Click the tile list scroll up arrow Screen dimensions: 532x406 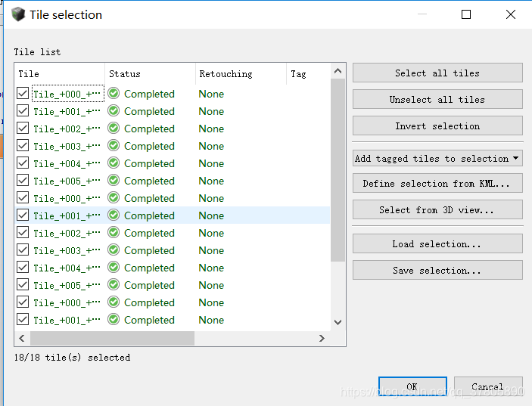coord(338,71)
